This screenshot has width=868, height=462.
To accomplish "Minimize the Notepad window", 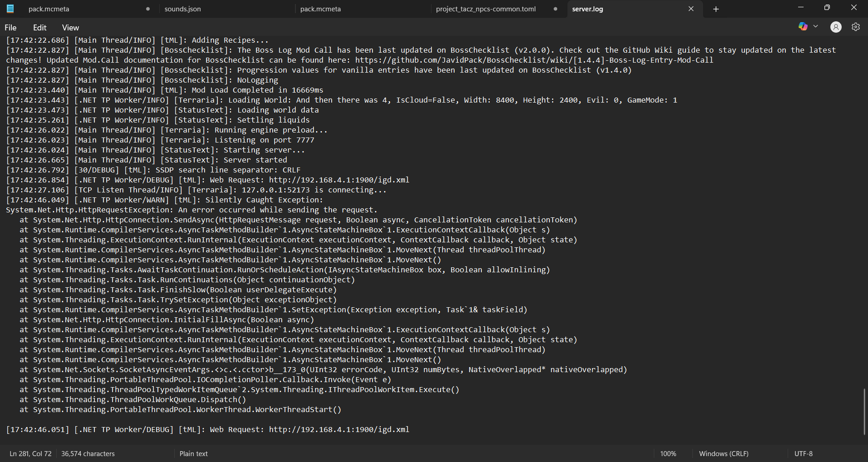I will click(801, 8).
